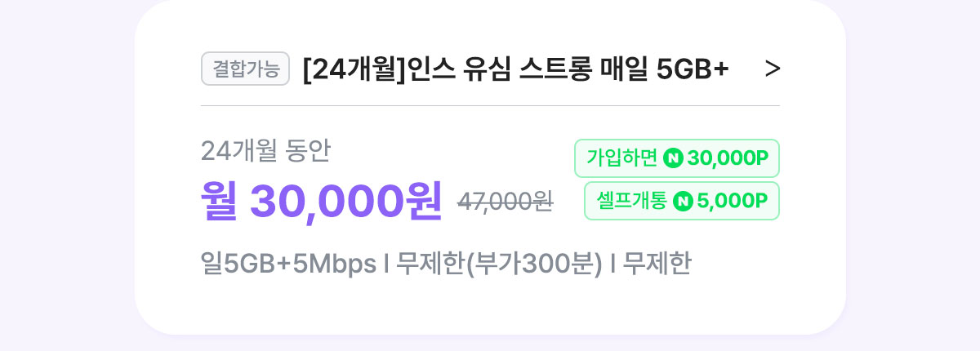Click the last 무제한 message allowance text
980x351 pixels.
[x=657, y=264]
